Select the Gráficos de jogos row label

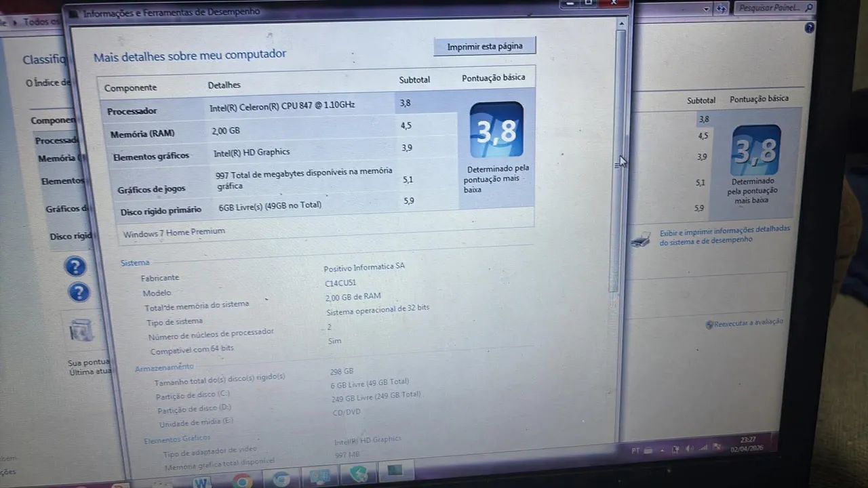pos(151,189)
